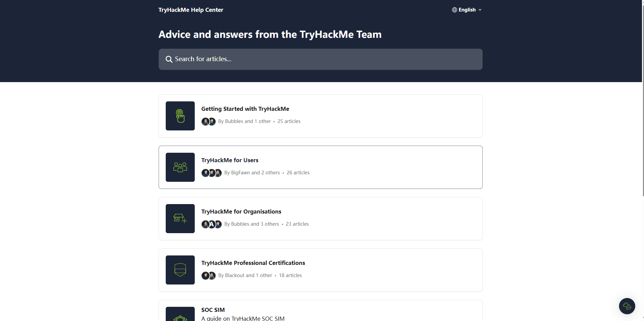Click the Professional Certifications shield icon
The height and width of the screenshot is (321, 644).
180,270
